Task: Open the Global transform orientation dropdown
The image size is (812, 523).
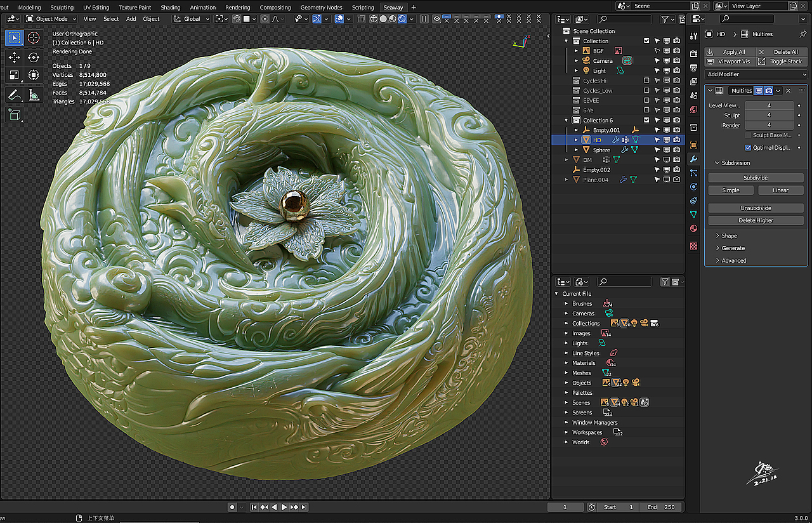Action: [192, 19]
